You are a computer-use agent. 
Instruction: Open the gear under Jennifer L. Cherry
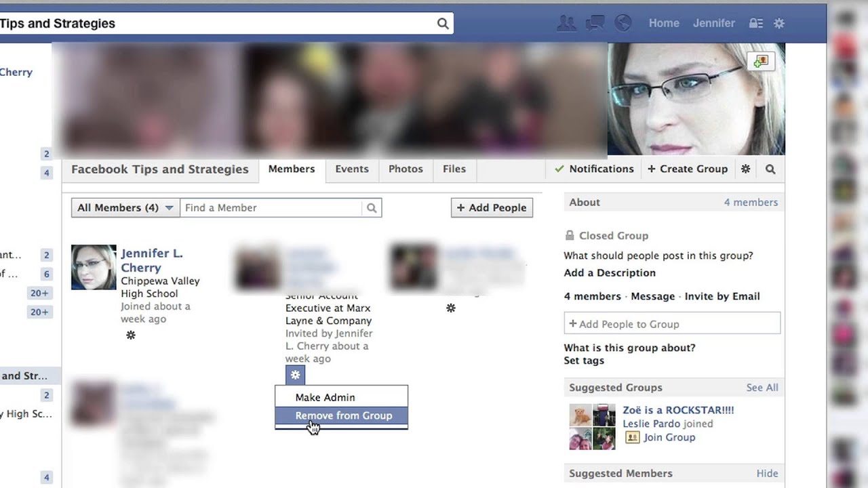click(x=131, y=335)
